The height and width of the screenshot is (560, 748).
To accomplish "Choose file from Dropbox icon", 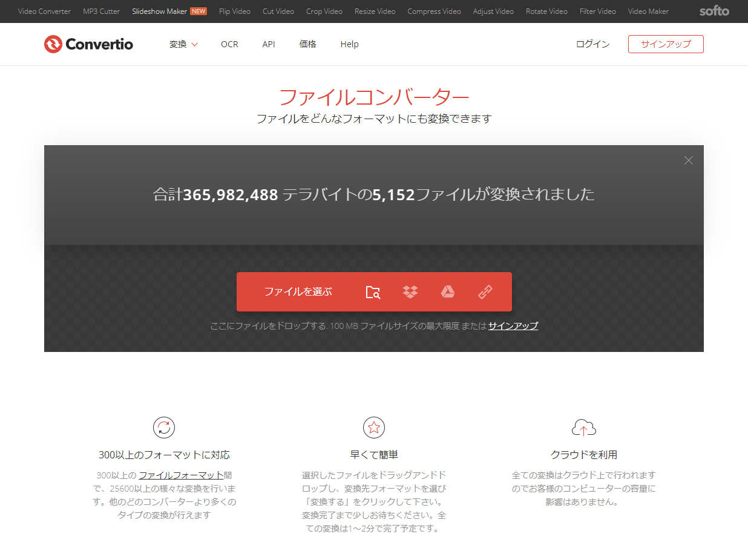I will 410,292.
